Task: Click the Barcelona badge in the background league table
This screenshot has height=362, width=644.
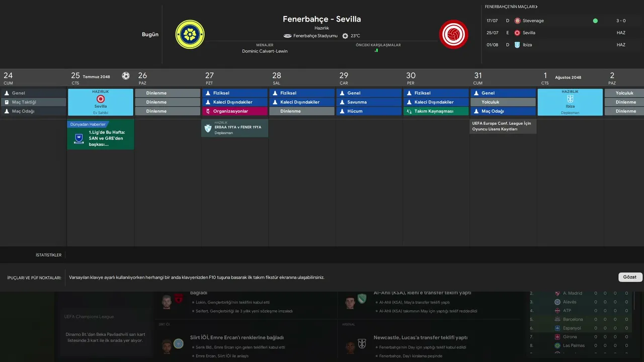Action: [557, 319]
